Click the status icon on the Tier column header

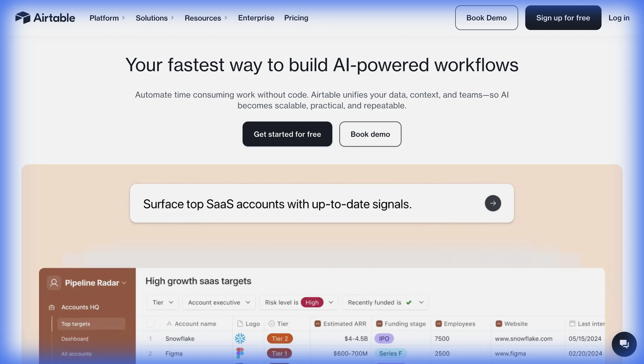click(x=271, y=323)
